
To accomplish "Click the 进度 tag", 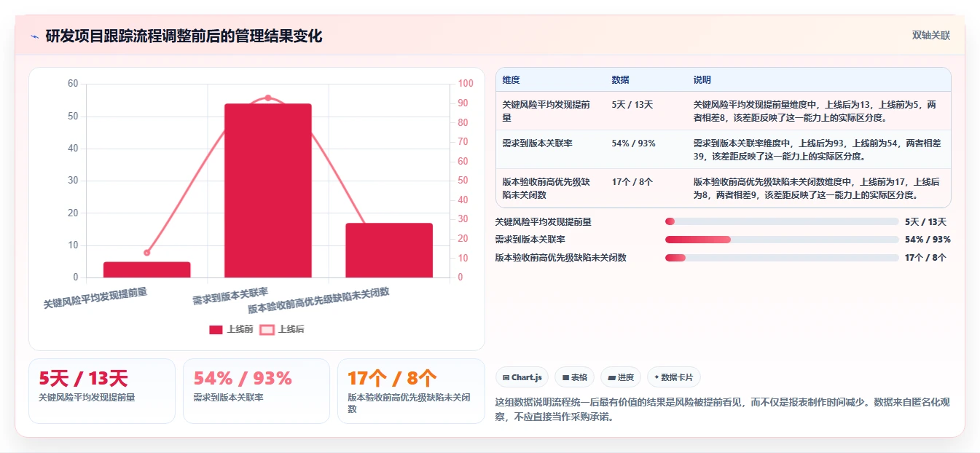I will click(x=621, y=377).
